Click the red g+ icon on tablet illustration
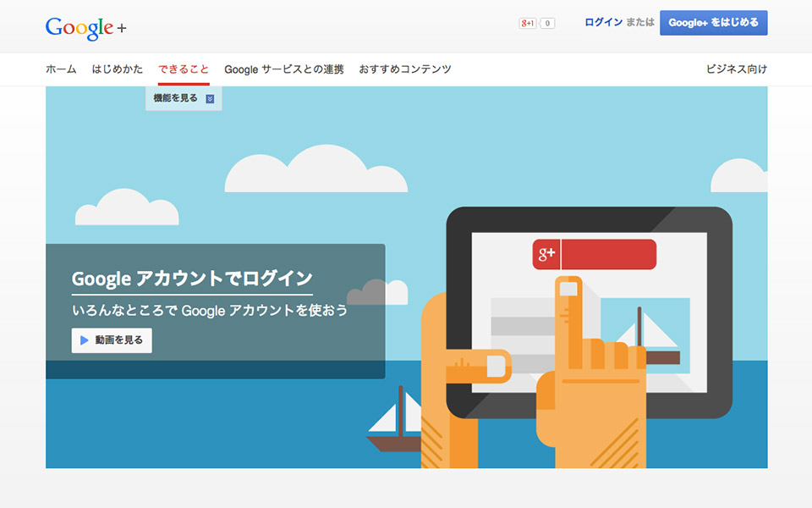This screenshot has height=508, width=812. pos(546,254)
